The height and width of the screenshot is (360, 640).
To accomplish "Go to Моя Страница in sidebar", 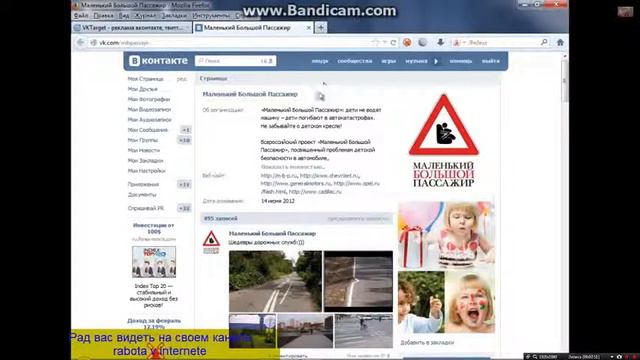I will pyautogui.click(x=145, y=79).
